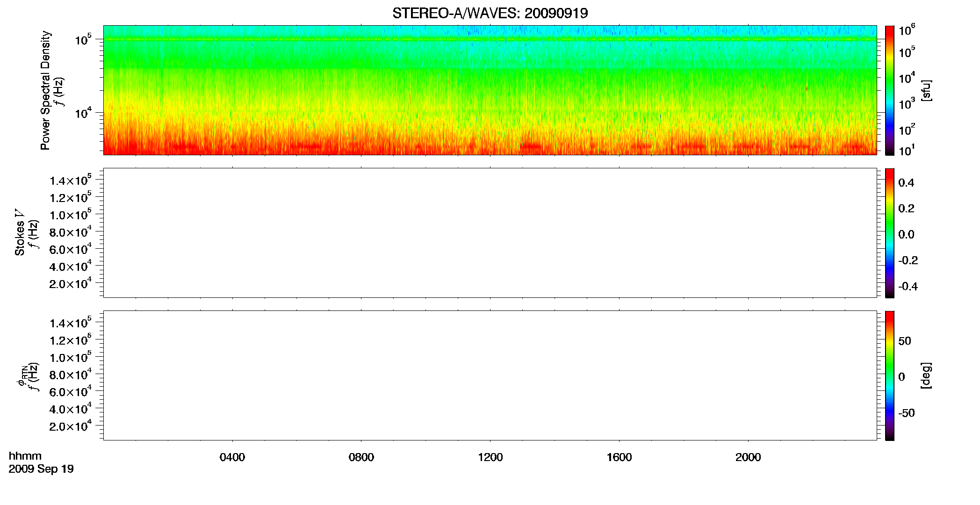This screenshot has width=980, height=505.
Task: Select the Power Spectral Density axis label
Action: point(45,90)
